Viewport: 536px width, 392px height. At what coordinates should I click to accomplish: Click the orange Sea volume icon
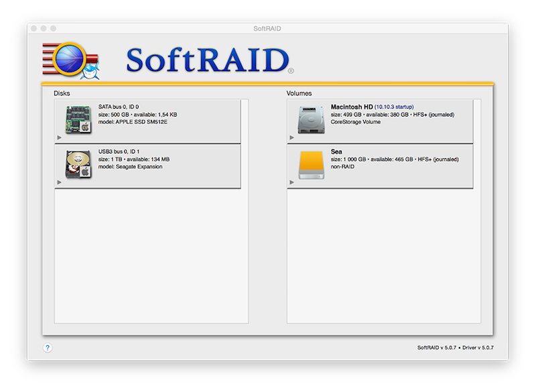point(312,164)
